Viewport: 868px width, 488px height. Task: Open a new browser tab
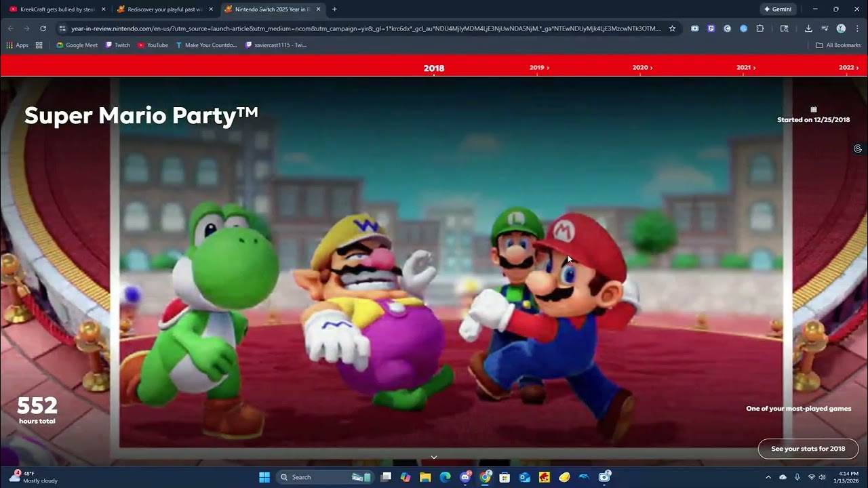pos(334,9)
